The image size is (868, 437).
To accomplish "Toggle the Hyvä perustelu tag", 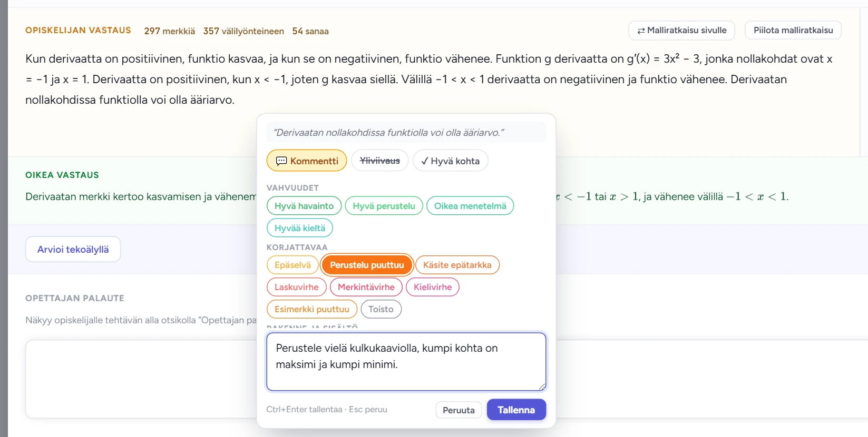I will tap(384, 206).
